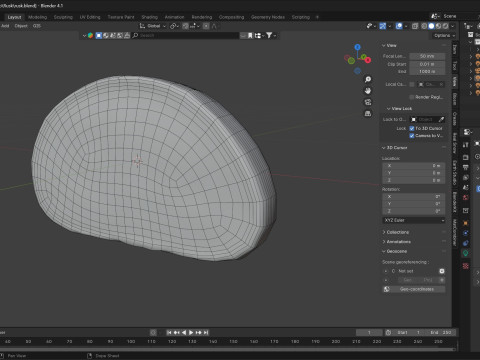This screenshot has width=480, height=360.
Task: Click the 3D Cursor Rotation Z field
Action: click(x=413, y=211)
